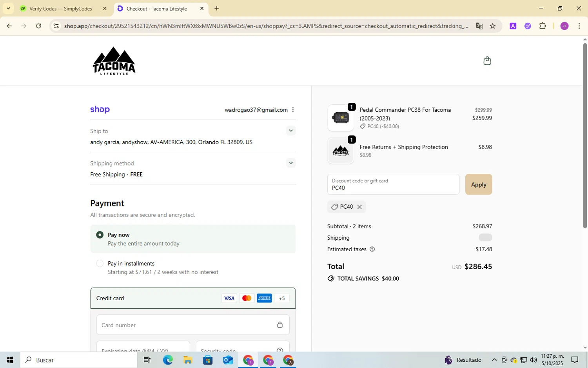
Task: Open File Explorer from taskbar
Action: [188, 360]
